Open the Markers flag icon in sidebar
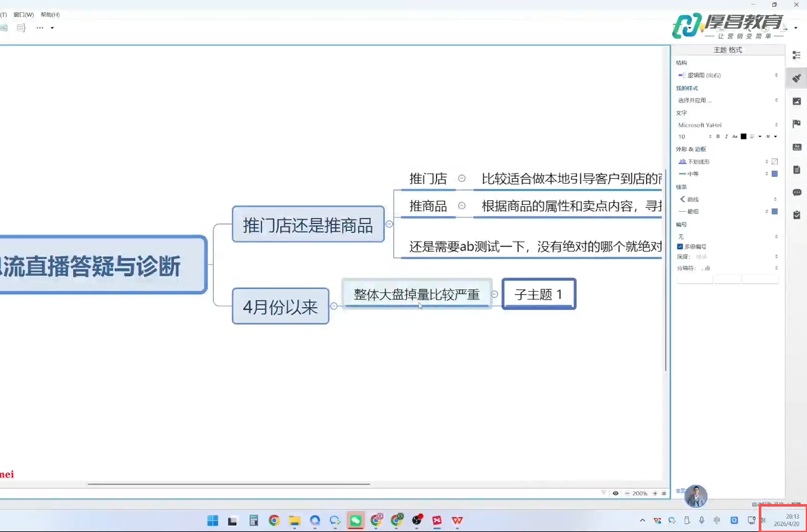The width and height of the screenshot is (807, 532). click(x=796, y=124)
